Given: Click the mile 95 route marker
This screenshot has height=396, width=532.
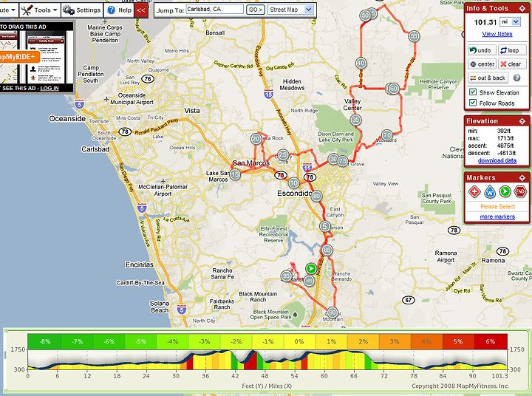Looking at the screenshot, I should 287,276.
